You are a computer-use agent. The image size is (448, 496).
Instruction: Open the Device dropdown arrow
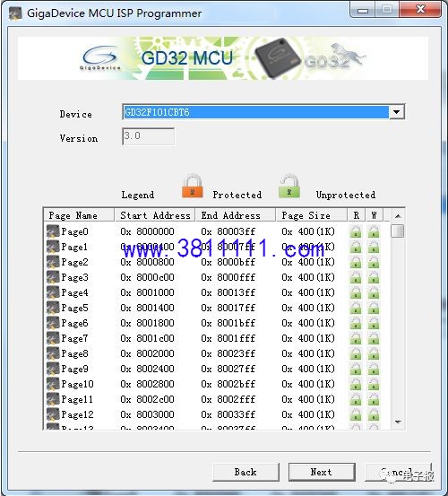pyautogui.click(x=397, y=111)
